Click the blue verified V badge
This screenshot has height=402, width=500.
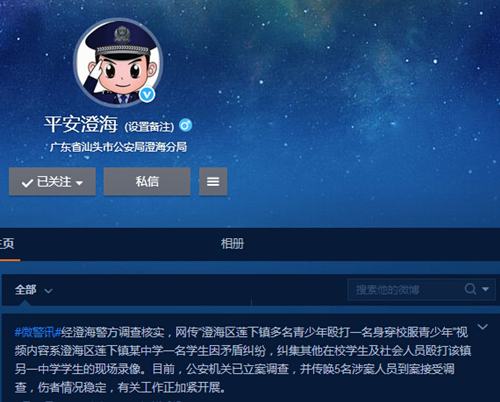(x=147, y=95)
